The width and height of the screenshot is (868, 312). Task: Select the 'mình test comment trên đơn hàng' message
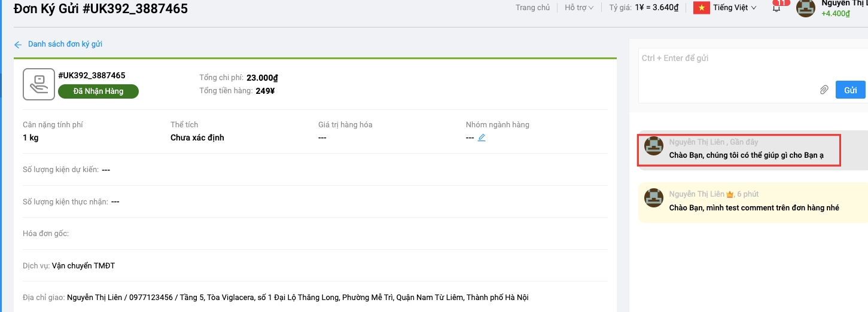754,208
